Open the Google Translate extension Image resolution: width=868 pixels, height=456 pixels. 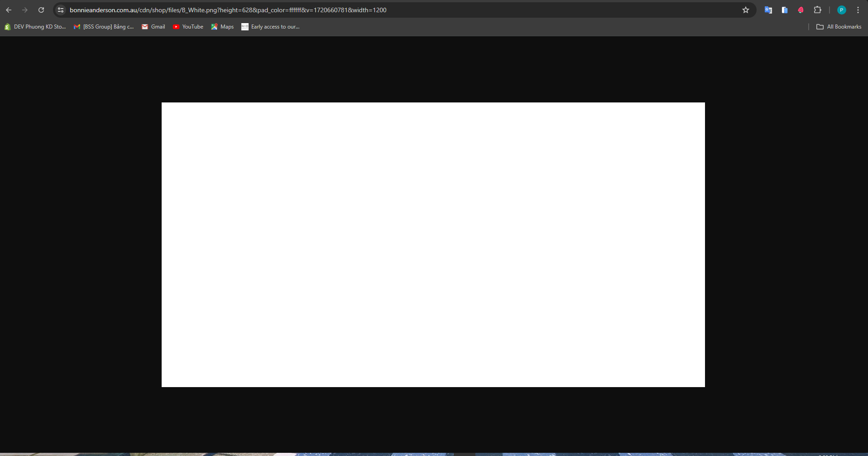[768, 10]
